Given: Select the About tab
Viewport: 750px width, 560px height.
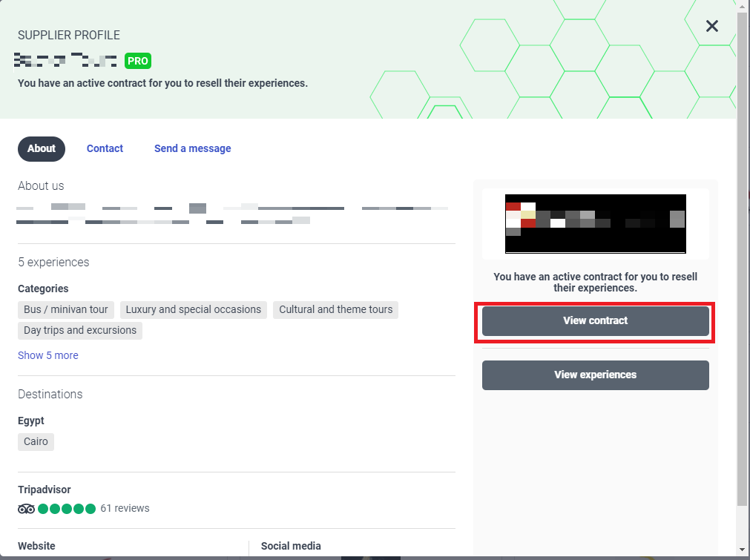Looking at the screenshot, I should (42, 148).
